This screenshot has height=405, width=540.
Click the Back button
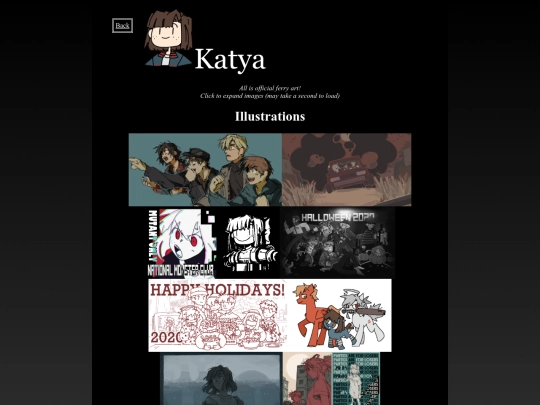122,25
